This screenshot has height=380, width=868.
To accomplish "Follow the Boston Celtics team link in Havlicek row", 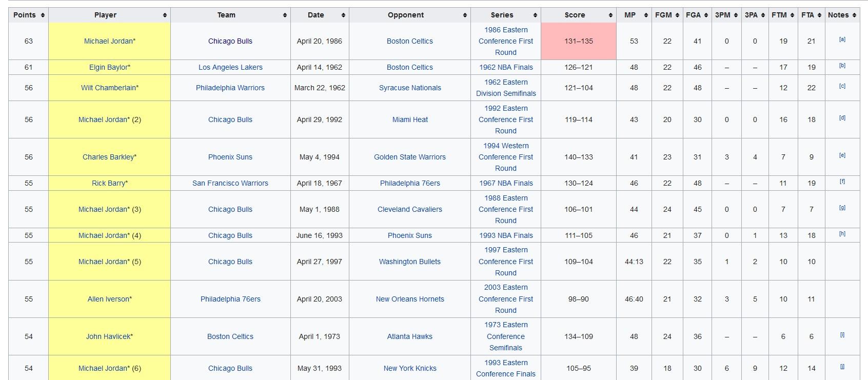I will click(230, 336).
